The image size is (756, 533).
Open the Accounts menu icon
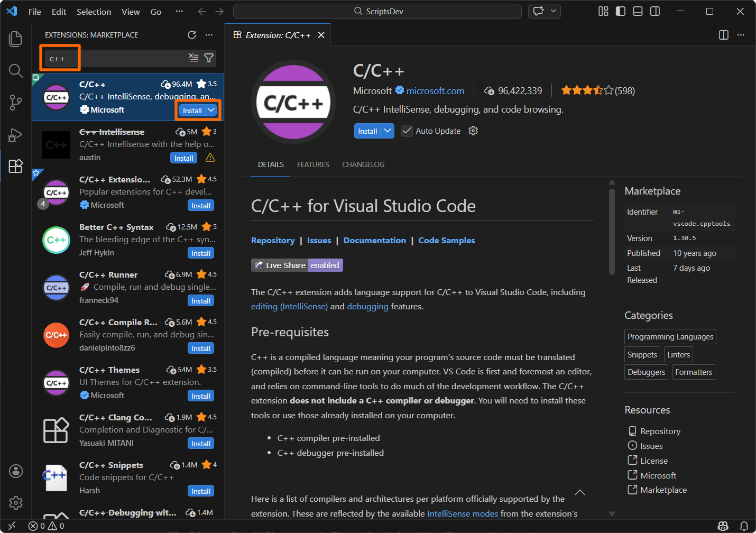click(x=16, y=471)
